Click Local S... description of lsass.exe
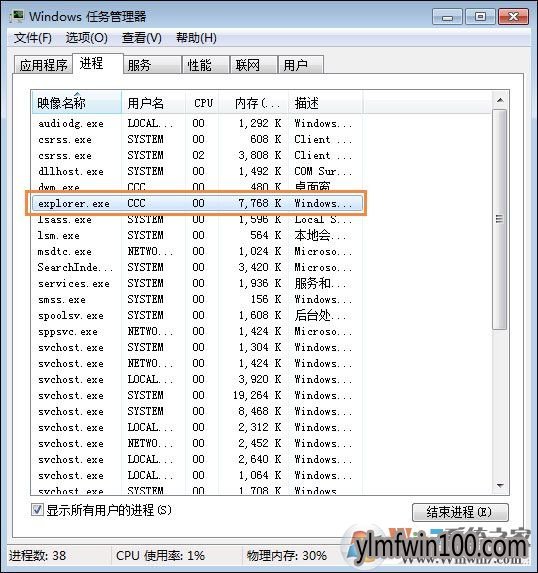 (x=323, y=219)
